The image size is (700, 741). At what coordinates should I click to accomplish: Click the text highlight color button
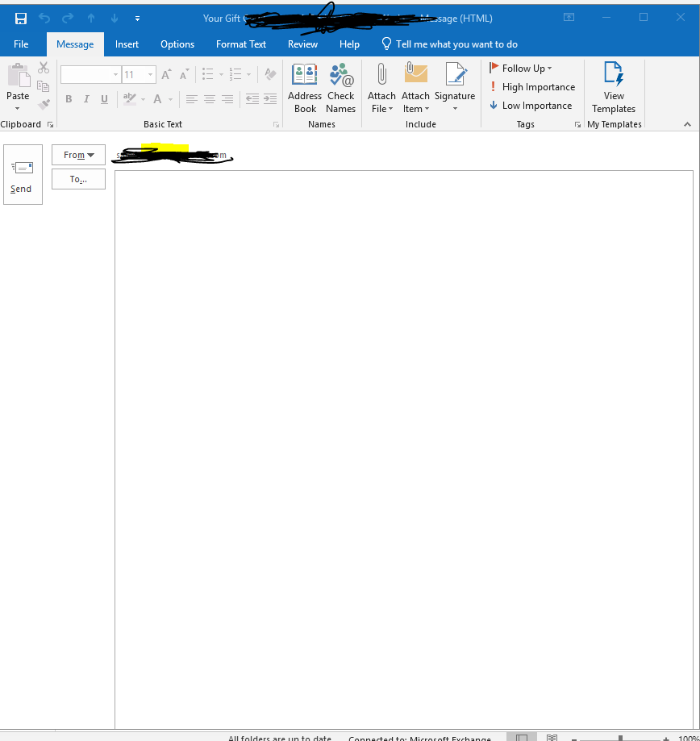[130, 99]
